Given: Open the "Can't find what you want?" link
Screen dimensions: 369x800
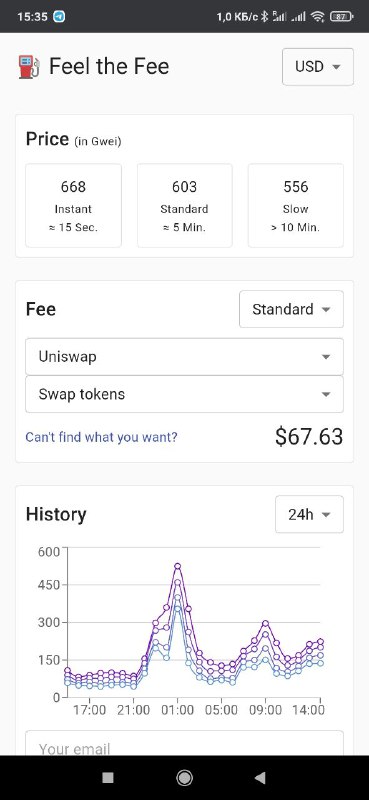Looking at the screenshot, I should [x=102, y=437].
